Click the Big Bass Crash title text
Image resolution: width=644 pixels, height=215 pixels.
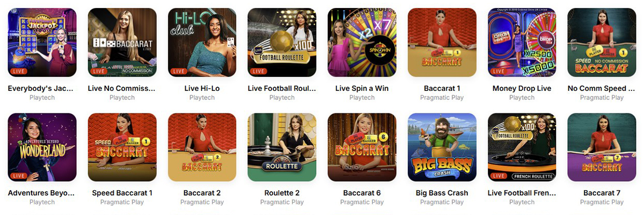442,193
